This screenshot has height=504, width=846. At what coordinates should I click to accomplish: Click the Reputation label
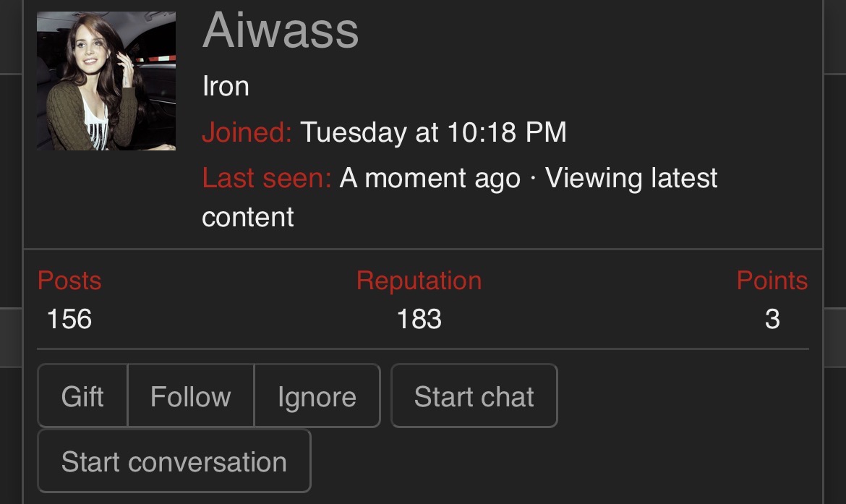(419, 281)
